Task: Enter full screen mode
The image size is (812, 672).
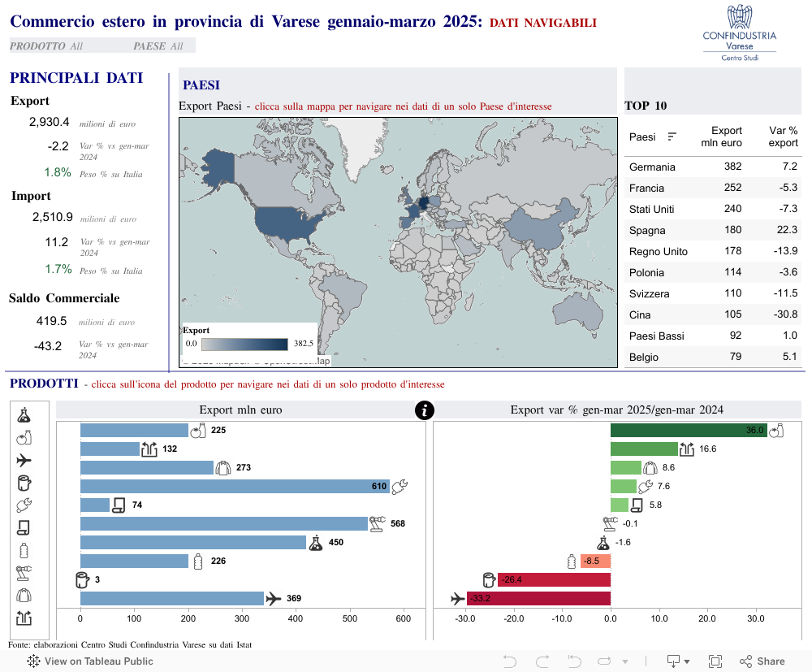Action: pyautogui.click(x=715, y=661)
